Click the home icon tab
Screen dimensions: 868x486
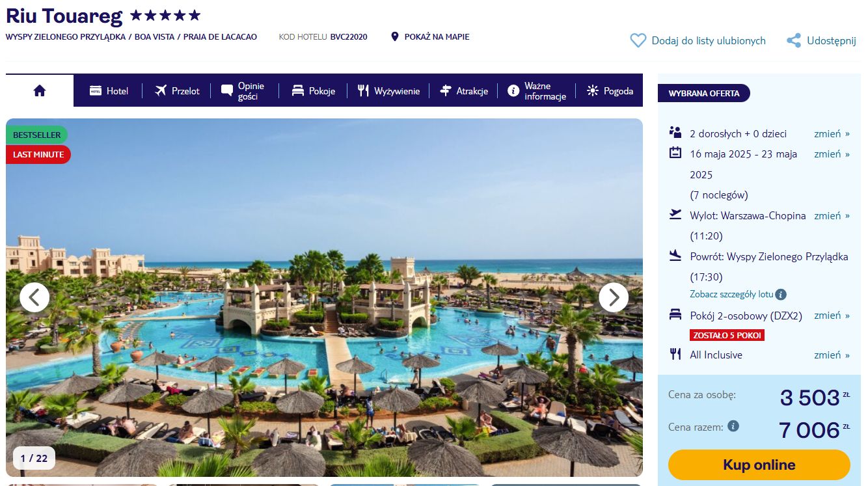pyautogui.click(x=40, y=90)
